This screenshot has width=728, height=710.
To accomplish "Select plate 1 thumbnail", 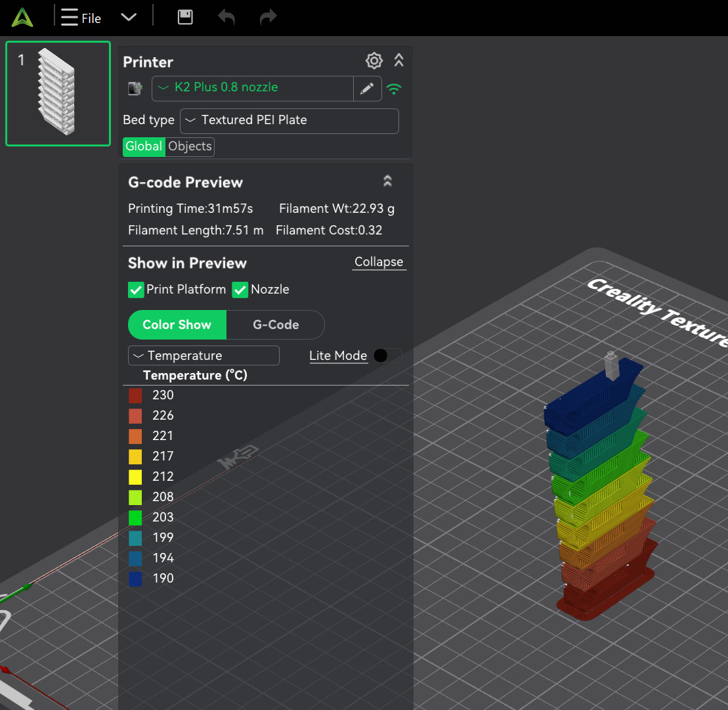I will 58,93.
